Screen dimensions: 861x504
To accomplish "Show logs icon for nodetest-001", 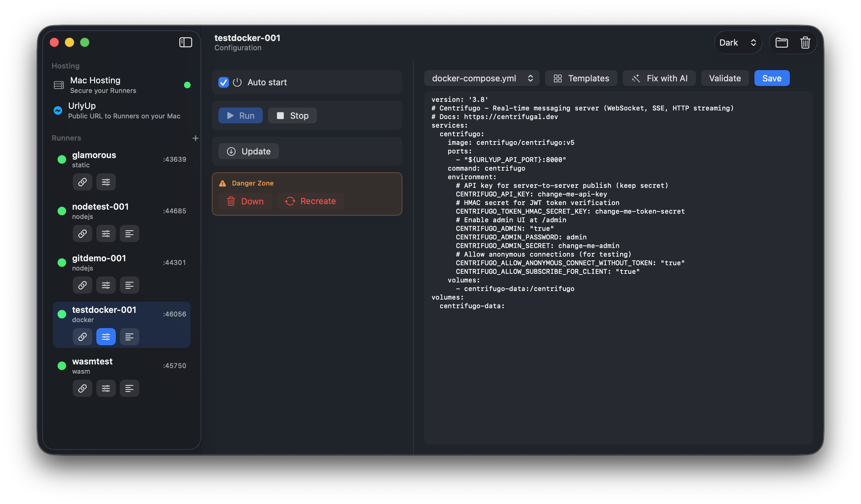I will [129, 233].
